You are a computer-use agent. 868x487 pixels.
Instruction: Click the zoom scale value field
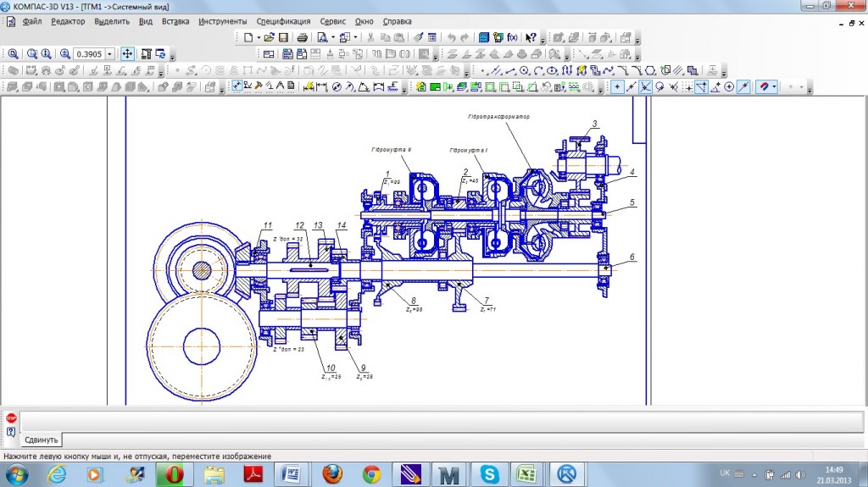point(89,54)
